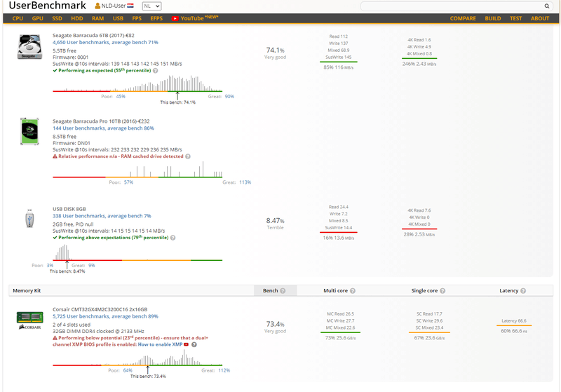
Task: Click Corsair memory bench distribution histogram
Action: point(137,358)
